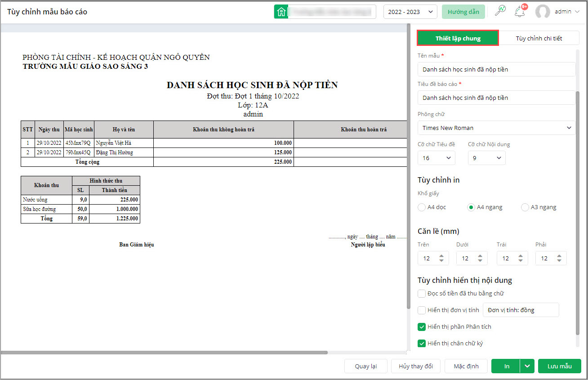Enable Đọc số tiền đã thu bằng chữ
The image size is (588, 380).
pos(422,294)
